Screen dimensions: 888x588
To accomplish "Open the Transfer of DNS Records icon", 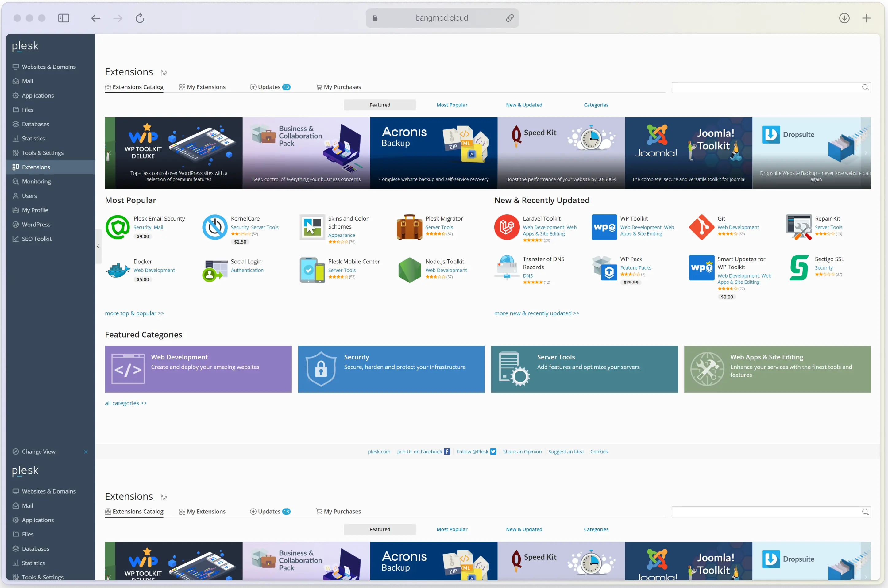I will click(507, 267).
